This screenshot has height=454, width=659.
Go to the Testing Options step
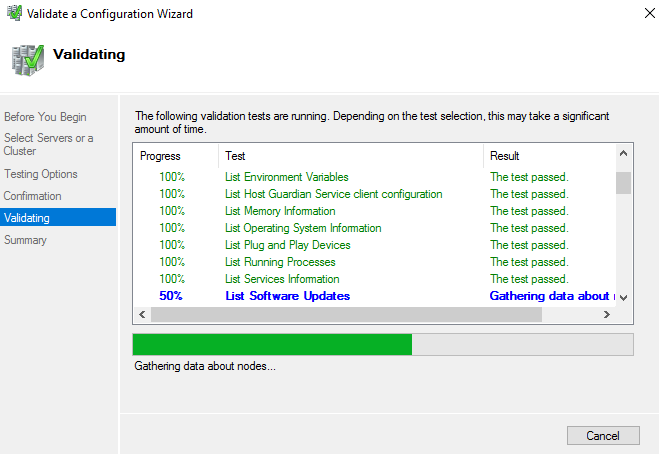coord(41,174)
